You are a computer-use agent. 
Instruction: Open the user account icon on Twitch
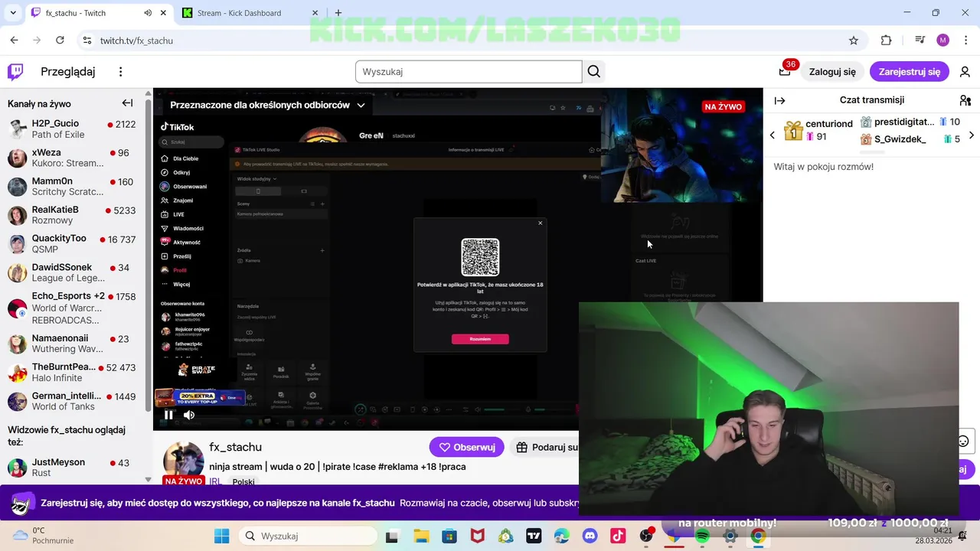click(x=965, y=72)
